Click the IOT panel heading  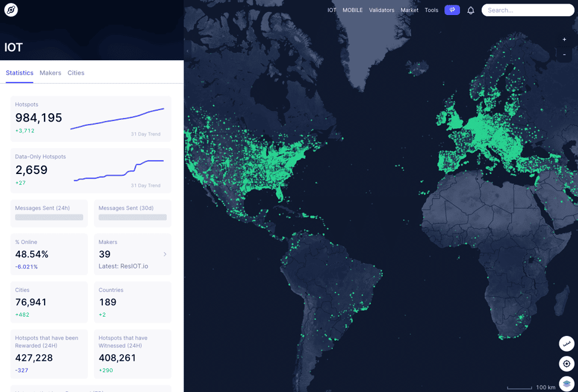[14, 47]
